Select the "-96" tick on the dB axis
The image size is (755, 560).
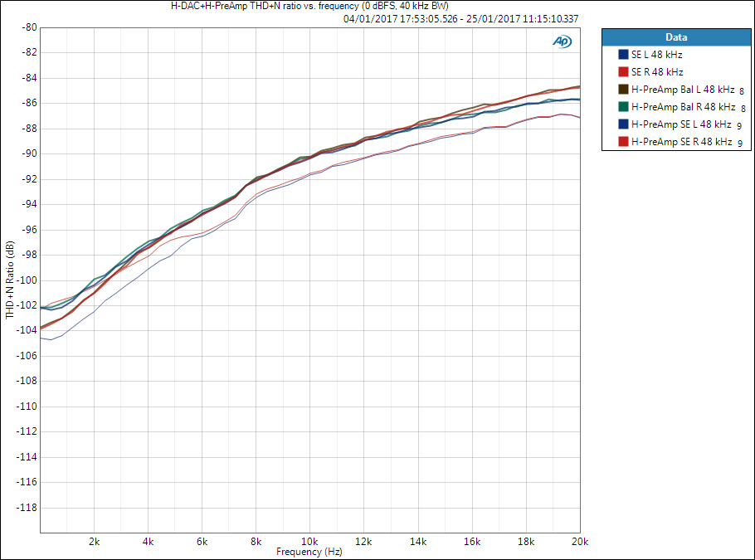(29, 230)
